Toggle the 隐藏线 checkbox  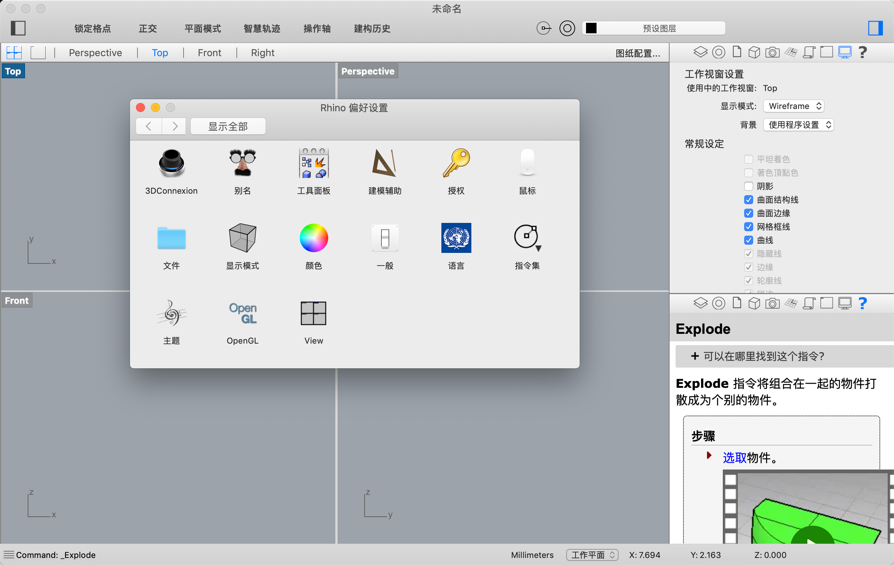(x=749, y=254)
